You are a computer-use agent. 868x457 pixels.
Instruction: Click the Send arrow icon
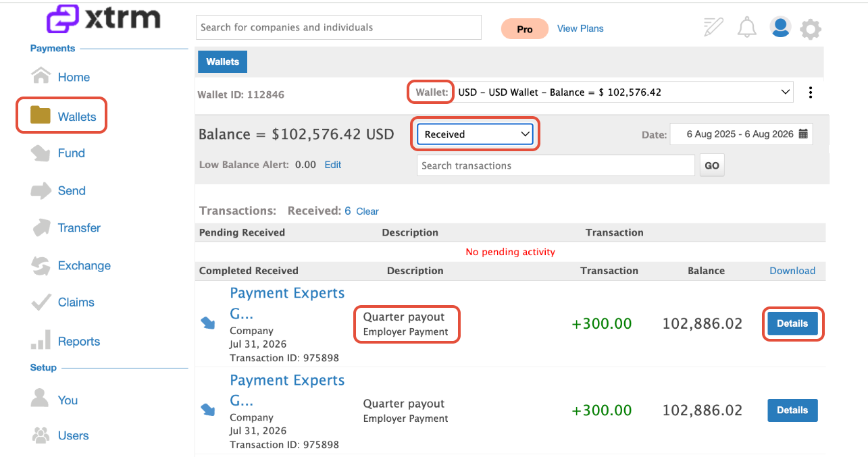41,190
